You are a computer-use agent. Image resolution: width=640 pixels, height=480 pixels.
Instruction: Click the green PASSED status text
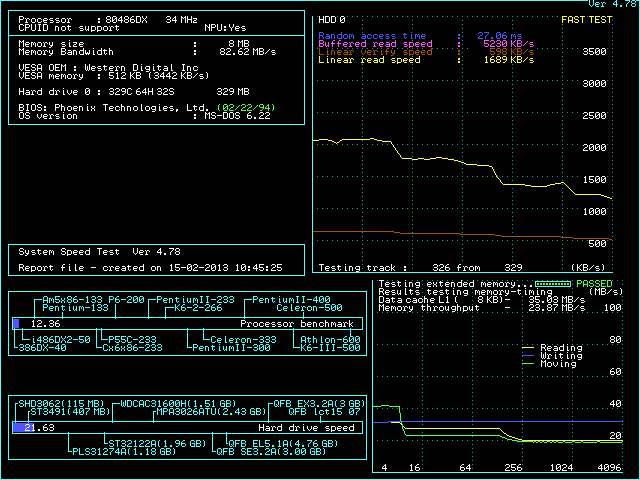point(594,284)
